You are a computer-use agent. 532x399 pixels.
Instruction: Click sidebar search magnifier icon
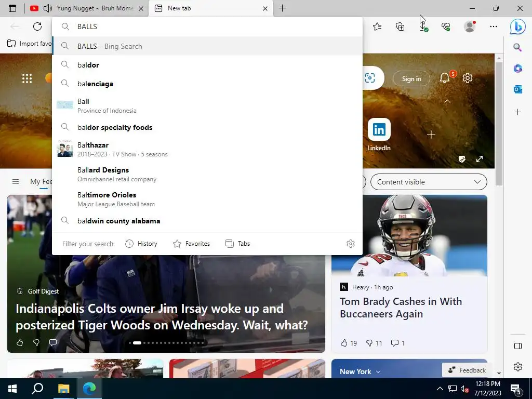517,47
